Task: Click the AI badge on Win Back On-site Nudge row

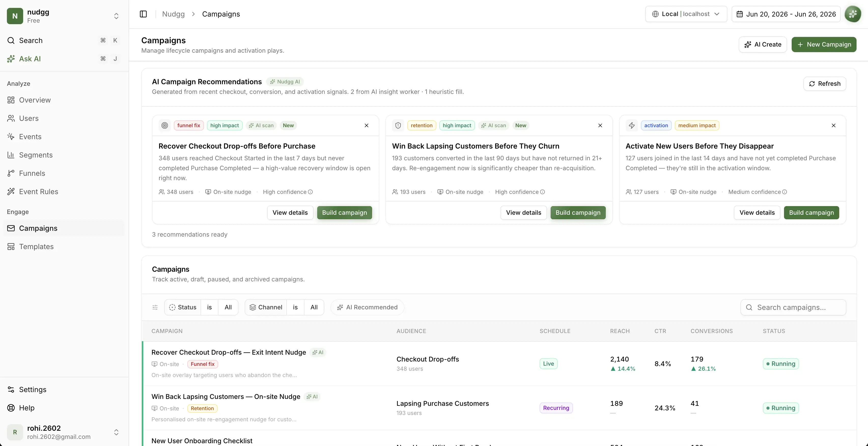Action: pos(312,397)
